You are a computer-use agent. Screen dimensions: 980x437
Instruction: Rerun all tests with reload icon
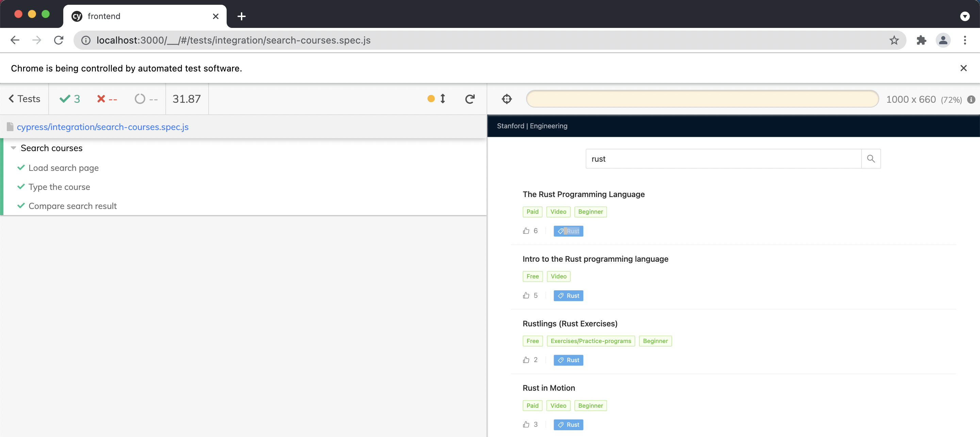[x=470, y=99]
